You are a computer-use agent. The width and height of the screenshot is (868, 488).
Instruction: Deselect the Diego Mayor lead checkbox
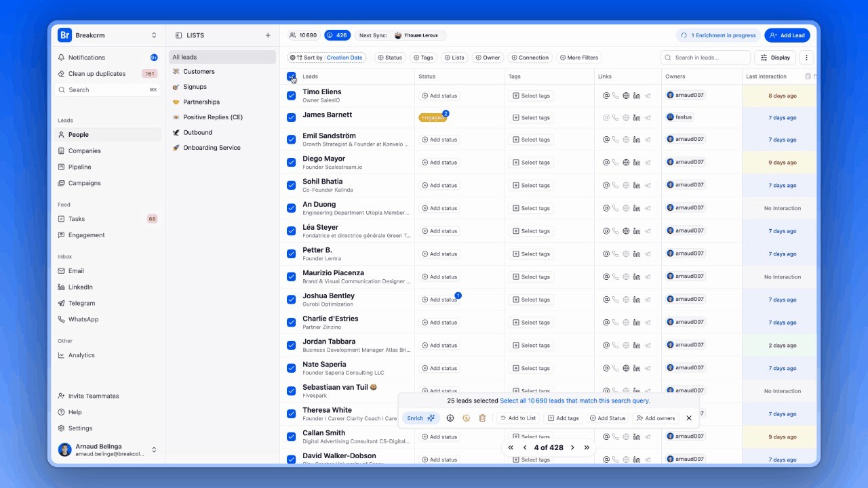pyautogui.click(x=292, y=163)
